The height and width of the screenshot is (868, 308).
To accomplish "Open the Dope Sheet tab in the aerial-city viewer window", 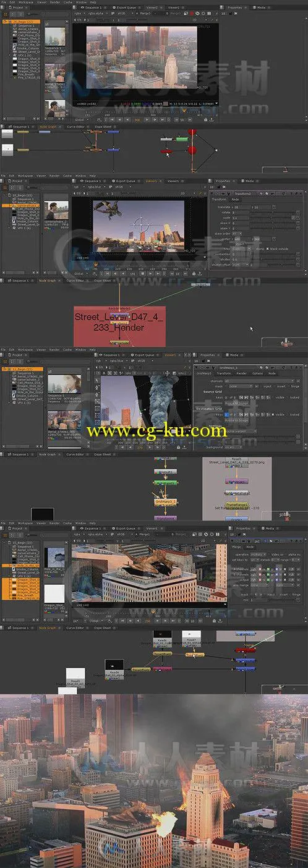I will coord(103,126).
